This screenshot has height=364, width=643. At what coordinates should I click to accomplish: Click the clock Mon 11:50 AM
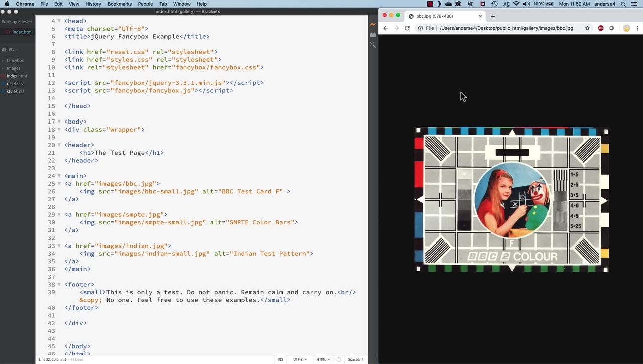coord(574,4)
